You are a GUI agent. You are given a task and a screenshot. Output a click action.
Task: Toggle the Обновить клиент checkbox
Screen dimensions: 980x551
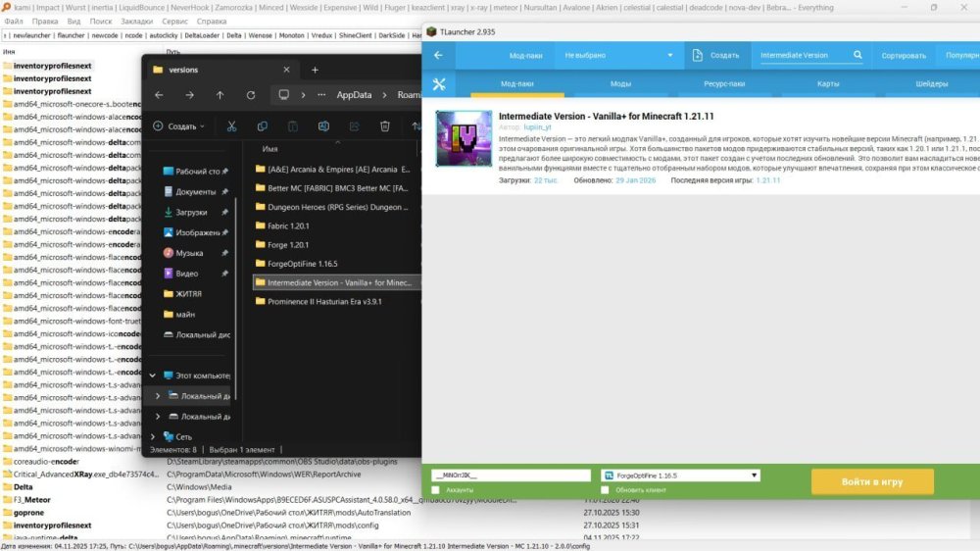click(605, 490)
